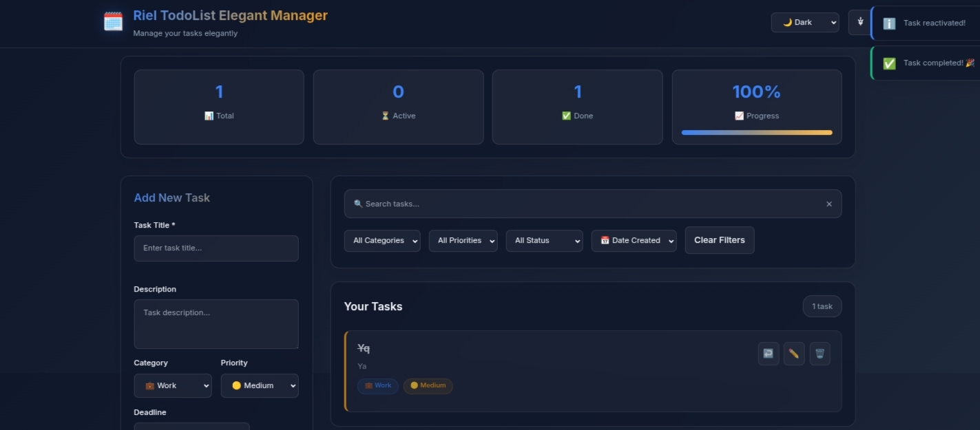The height and width of the screenshot is (430, 980).
Task: Select the Work badge on task Yq
Action: pyautogui.click(x=377, y=386)
